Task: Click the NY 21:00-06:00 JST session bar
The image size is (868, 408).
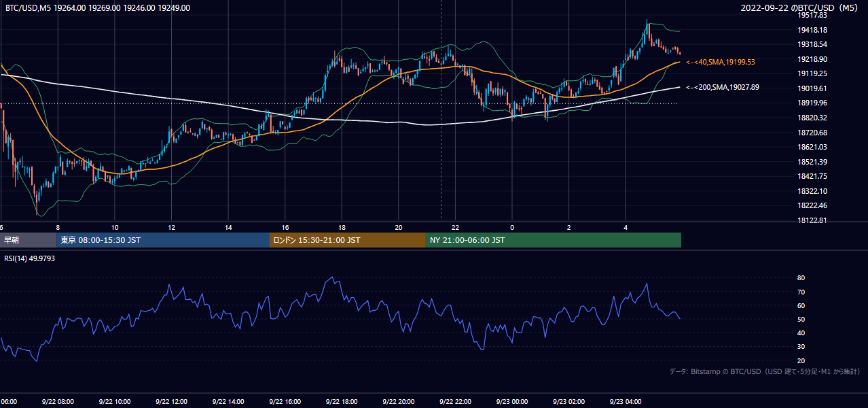Action: point(554,240)
